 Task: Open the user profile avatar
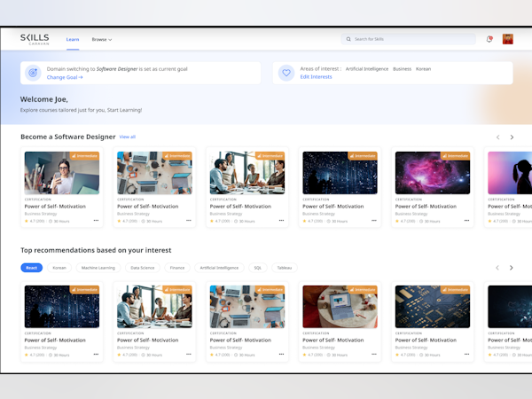(507, 39)
